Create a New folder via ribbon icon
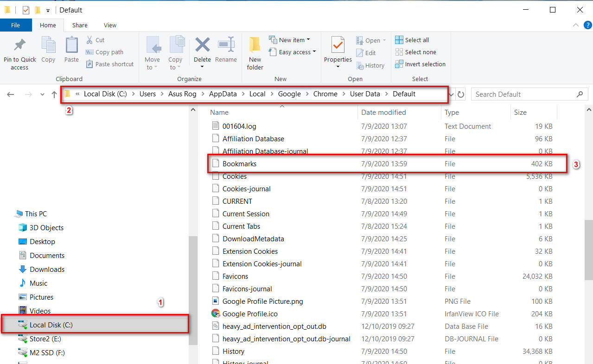 coord(255,51)
